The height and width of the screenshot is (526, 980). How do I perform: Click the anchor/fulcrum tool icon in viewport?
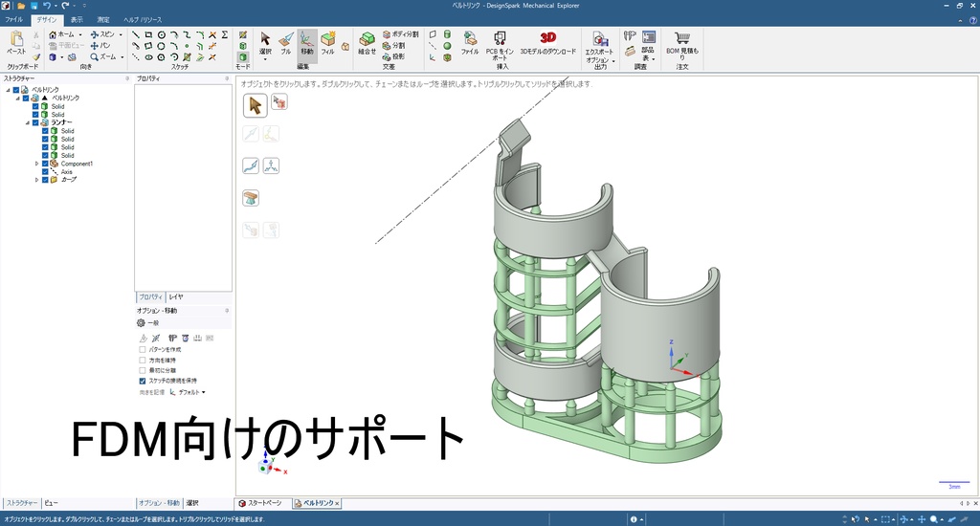[251, 198]
